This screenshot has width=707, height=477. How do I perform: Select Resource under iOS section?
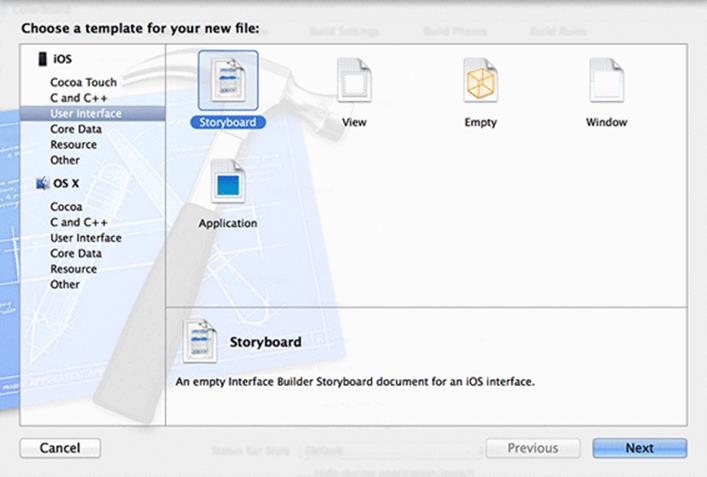pyautogui.click(x=73, y=145)
